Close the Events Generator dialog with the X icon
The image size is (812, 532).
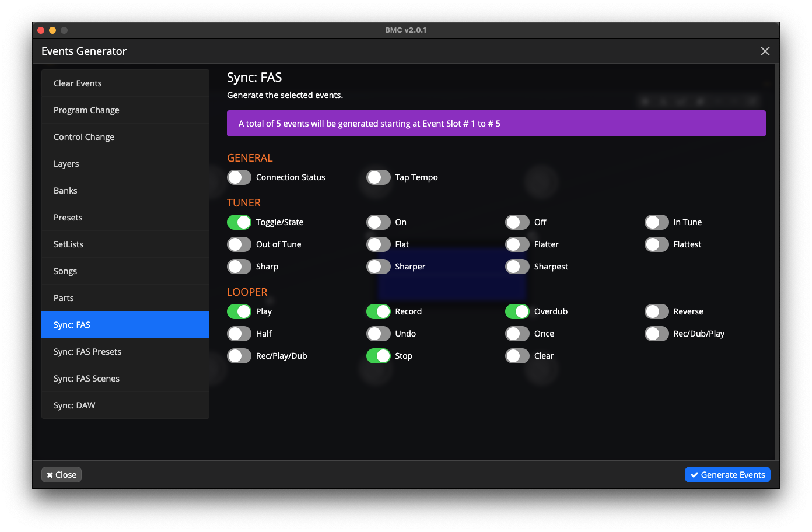tap(765, 51)
